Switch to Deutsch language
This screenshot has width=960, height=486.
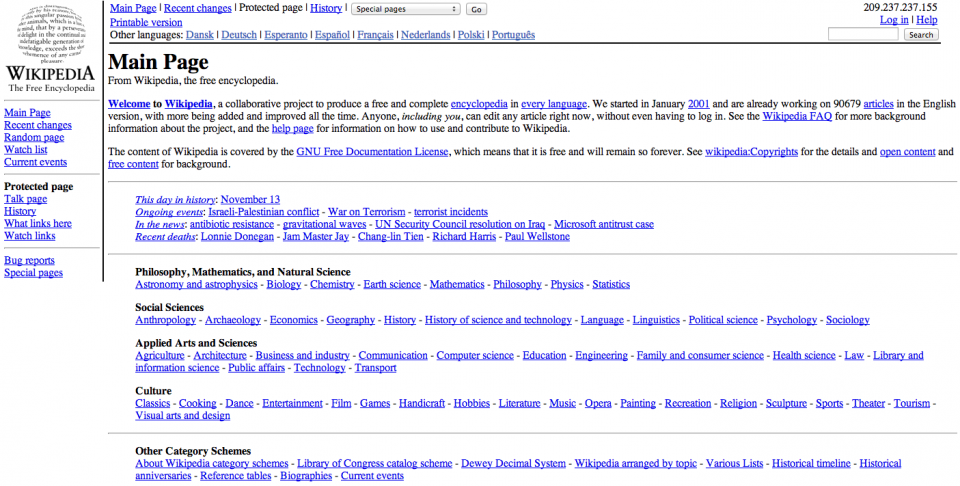[x=239, y=35]
